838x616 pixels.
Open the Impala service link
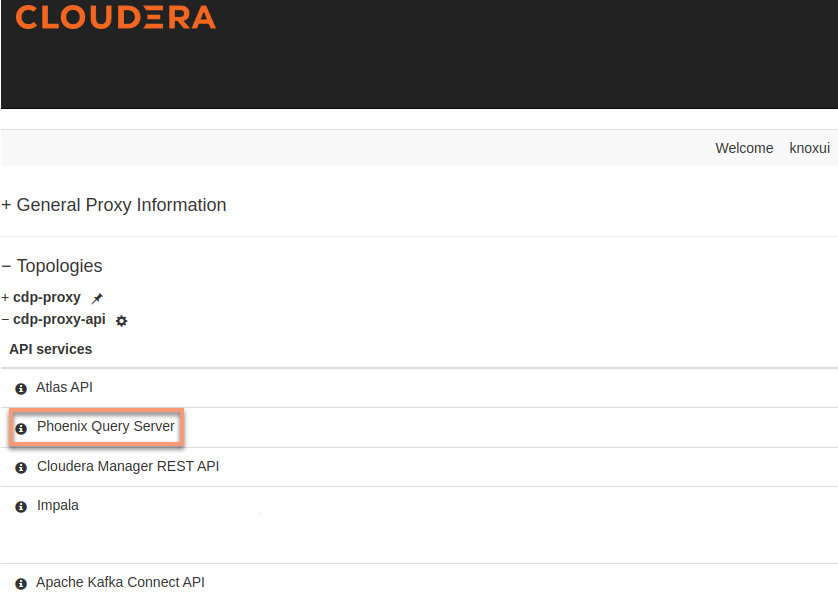point(58,505)
